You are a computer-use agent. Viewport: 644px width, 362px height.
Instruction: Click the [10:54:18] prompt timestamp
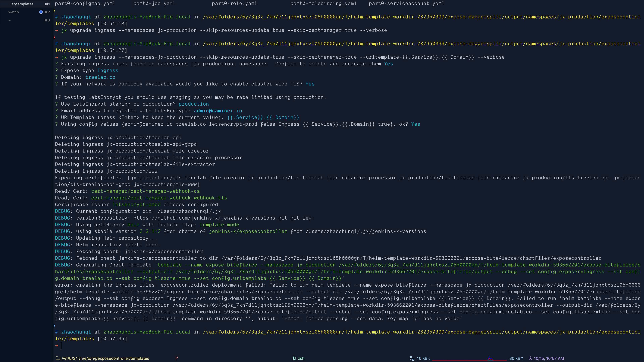point(112,23)
